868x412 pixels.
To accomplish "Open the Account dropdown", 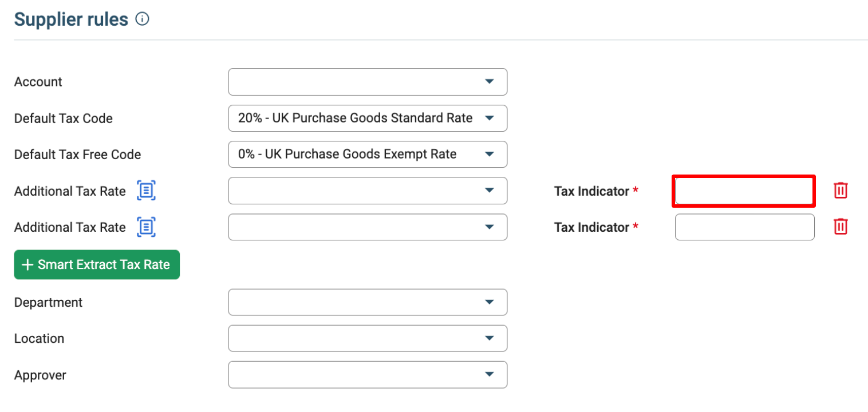I will point(368,82).
